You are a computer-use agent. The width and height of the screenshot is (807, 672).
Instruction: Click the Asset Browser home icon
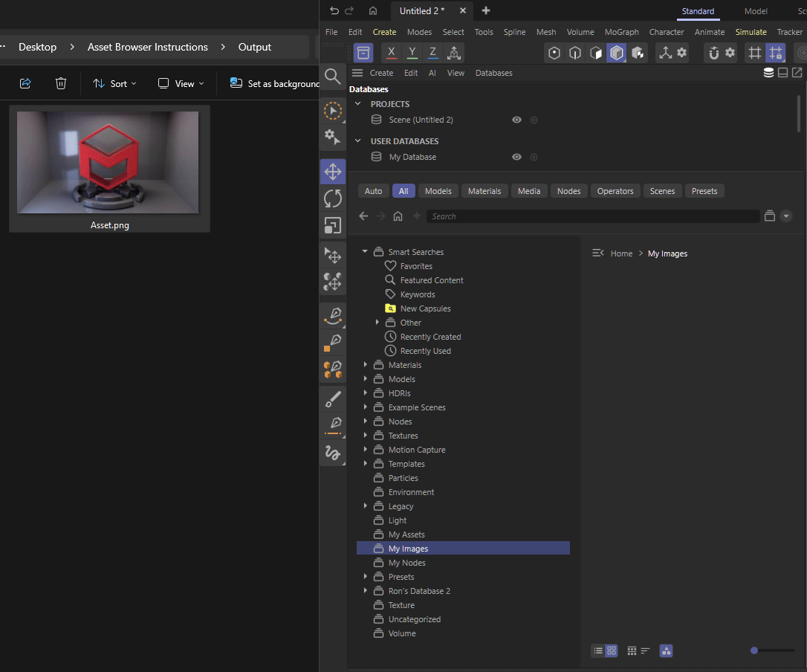pyautogui.click(x=398, y=216)
